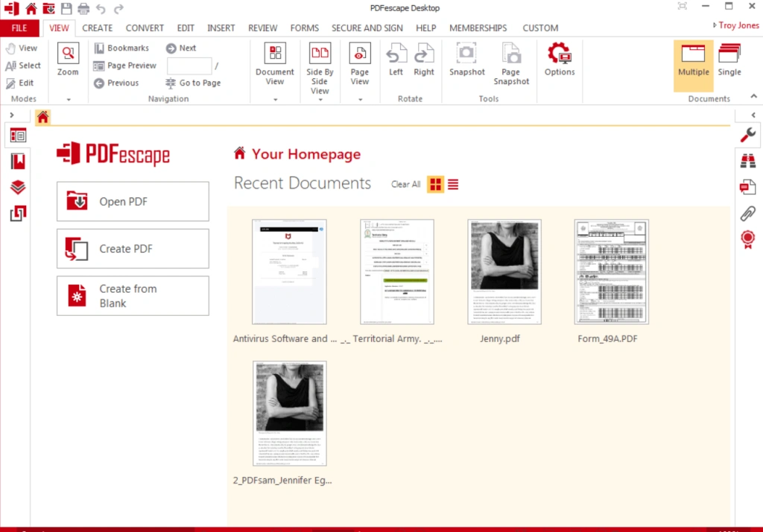Open the wrench tools panel
The image size is (763, 532).
pos(748,134)
